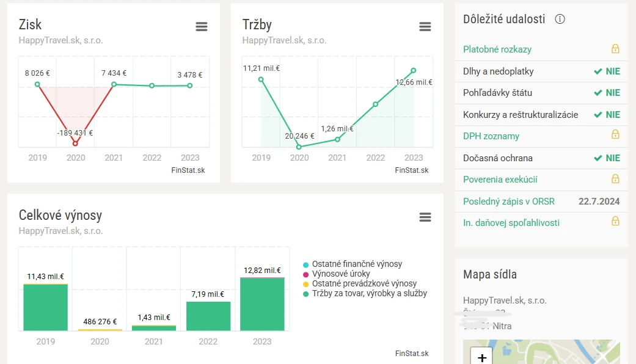Click the checkmark beside Dlhy a nedoplatky
The height and width of the screenshot is (364, 636).
pos(598,71)
